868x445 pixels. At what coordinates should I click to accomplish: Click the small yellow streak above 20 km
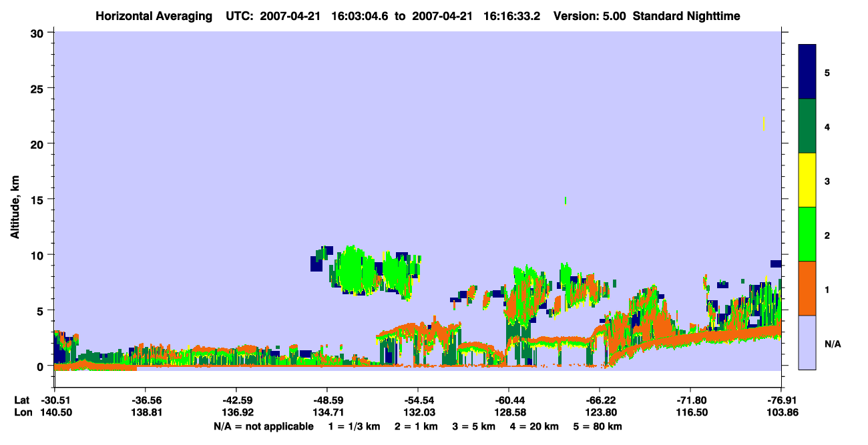click(763, 123)
